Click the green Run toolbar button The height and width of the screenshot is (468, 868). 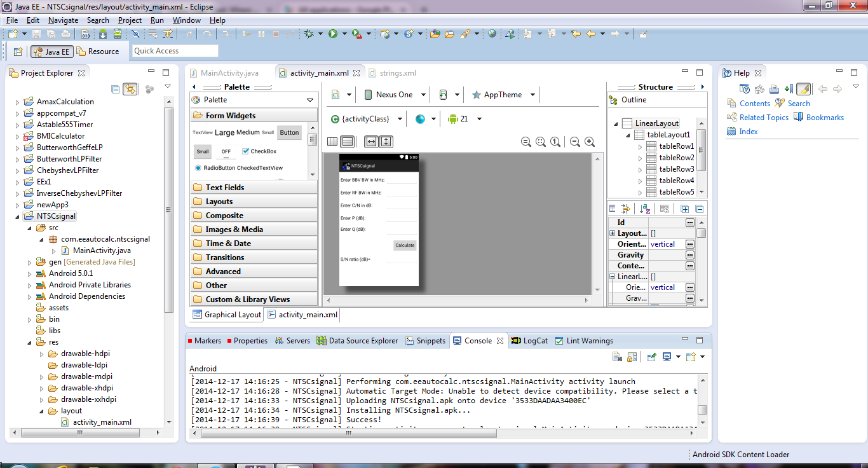click(x=332, y=34)
